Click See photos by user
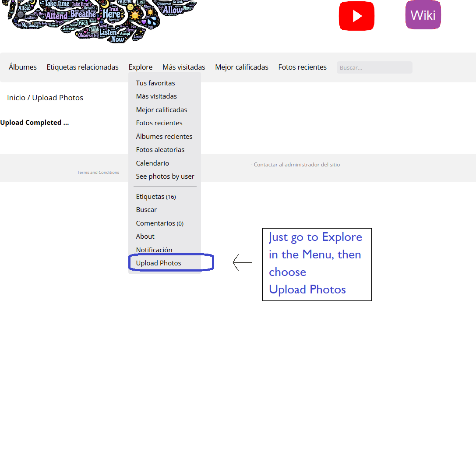This screenshot has height=473, width=476. 165,176
